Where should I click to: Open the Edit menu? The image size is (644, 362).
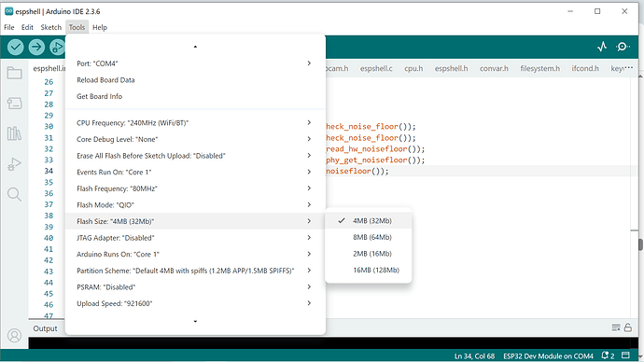[x=27, y=27]
